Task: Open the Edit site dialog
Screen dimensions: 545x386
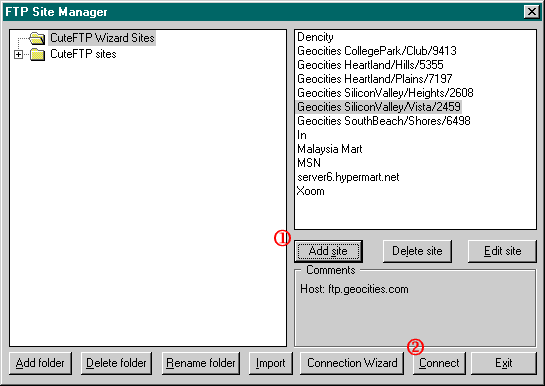Action: click(x=502, y=251)
